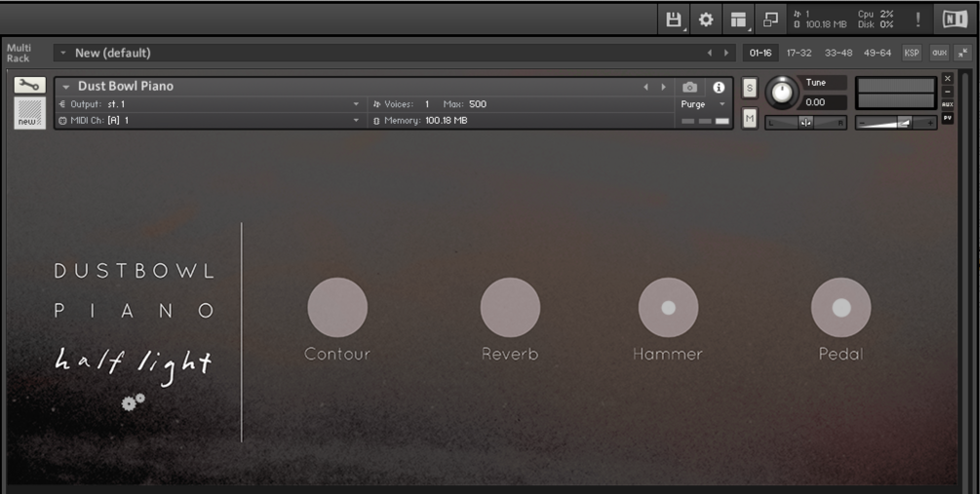Click the Cpu 2% meter readout
Image resolution: width=980 pixels, height=494 pixels.
click(x=875, y=14)
